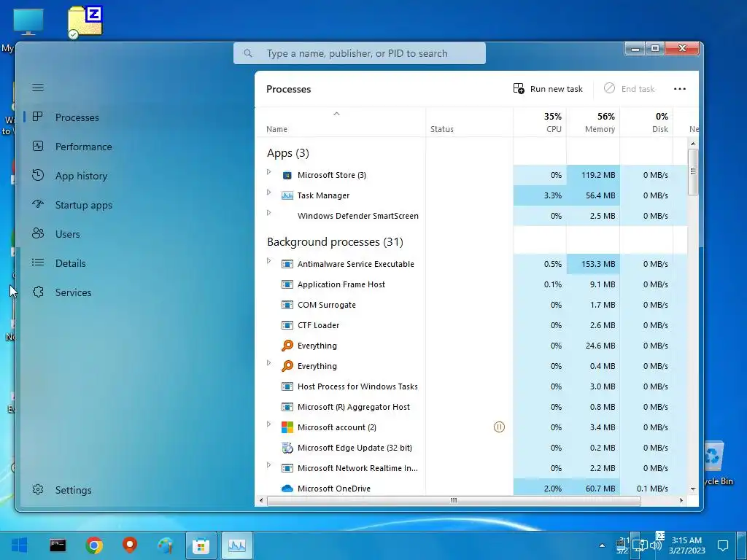Click the Apps (3) group heading

(x=287, y=153)
